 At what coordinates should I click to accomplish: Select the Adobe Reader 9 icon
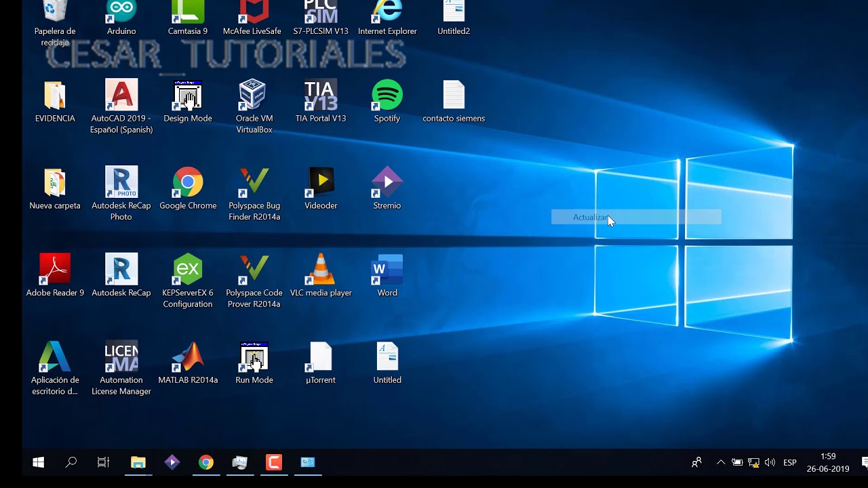[55, 276]
